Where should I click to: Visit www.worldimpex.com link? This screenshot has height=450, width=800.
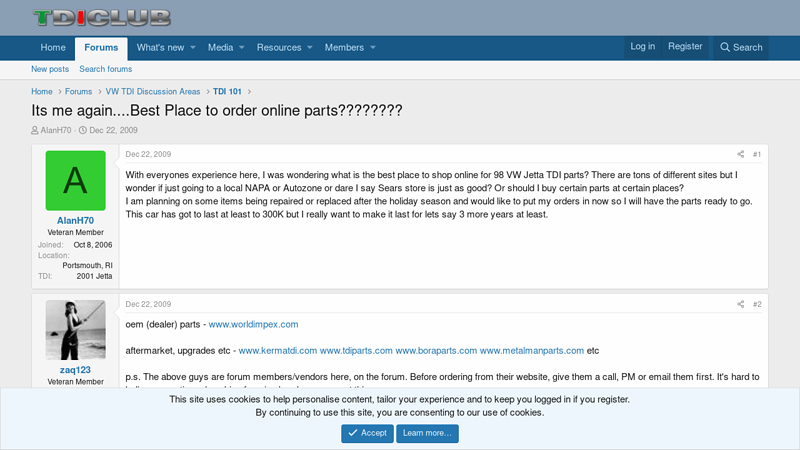254,324
